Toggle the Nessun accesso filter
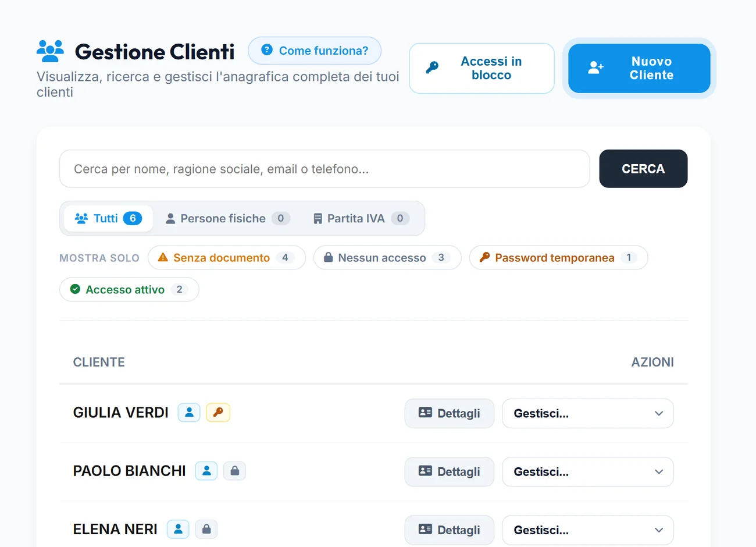 point(387,258)
